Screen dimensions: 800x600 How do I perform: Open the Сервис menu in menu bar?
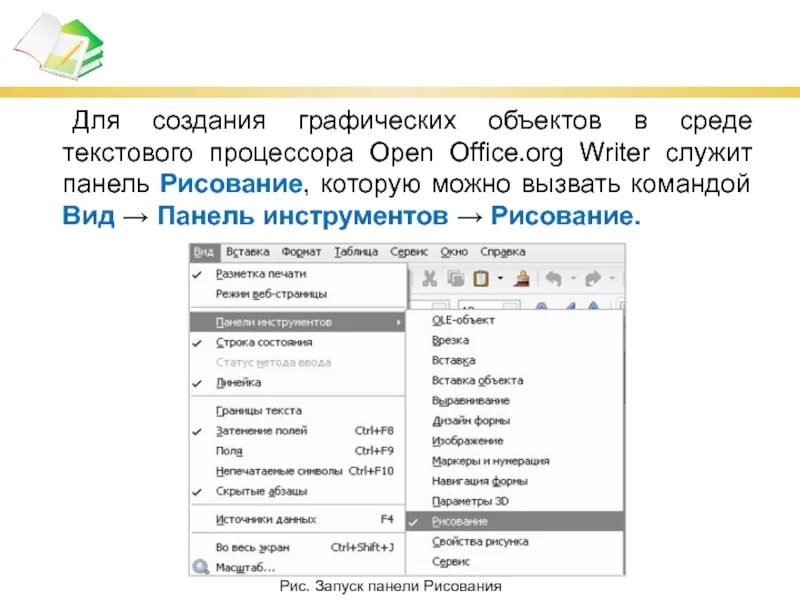pyautogui.click(x=409, y=252)
